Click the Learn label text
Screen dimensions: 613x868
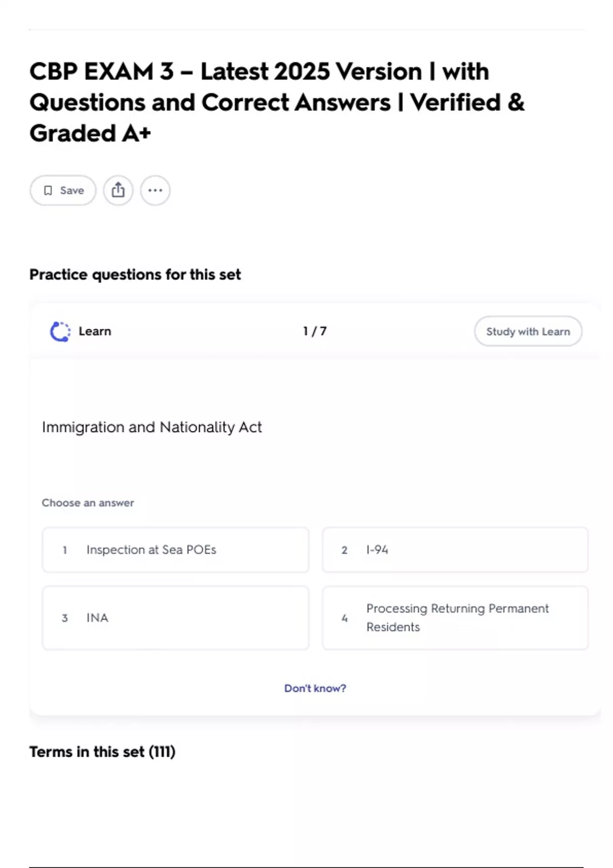click(95, 331)
